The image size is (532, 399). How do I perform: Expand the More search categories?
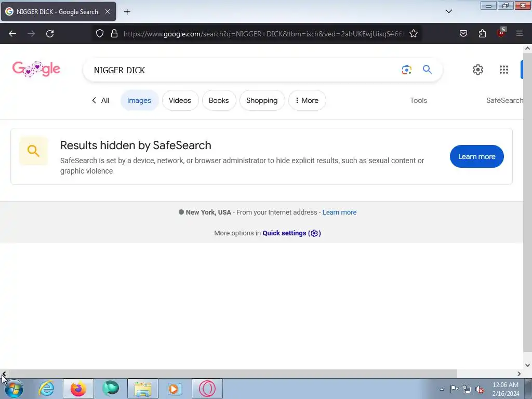click(x=307, y=100)
